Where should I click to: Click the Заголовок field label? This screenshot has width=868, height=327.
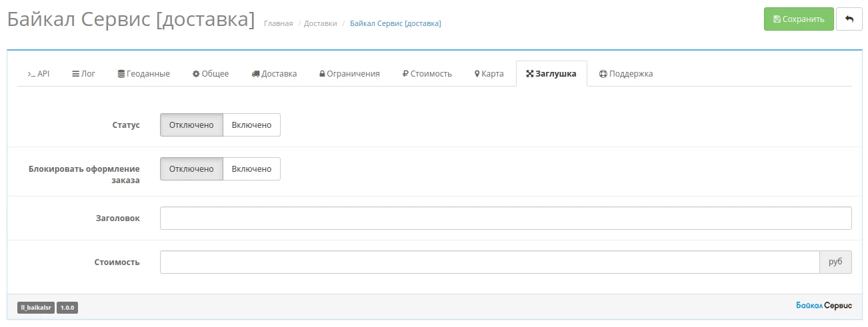coord(118,218)
